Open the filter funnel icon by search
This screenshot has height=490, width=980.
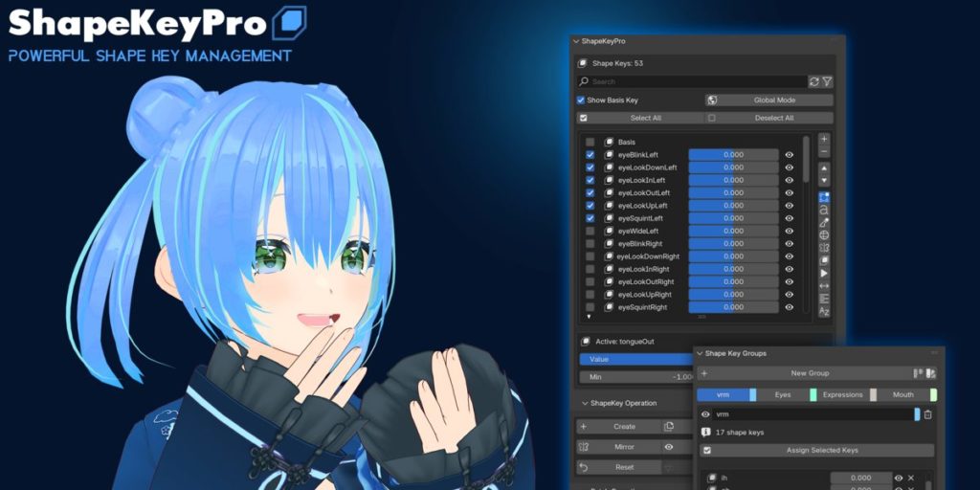tap(827, 82)
